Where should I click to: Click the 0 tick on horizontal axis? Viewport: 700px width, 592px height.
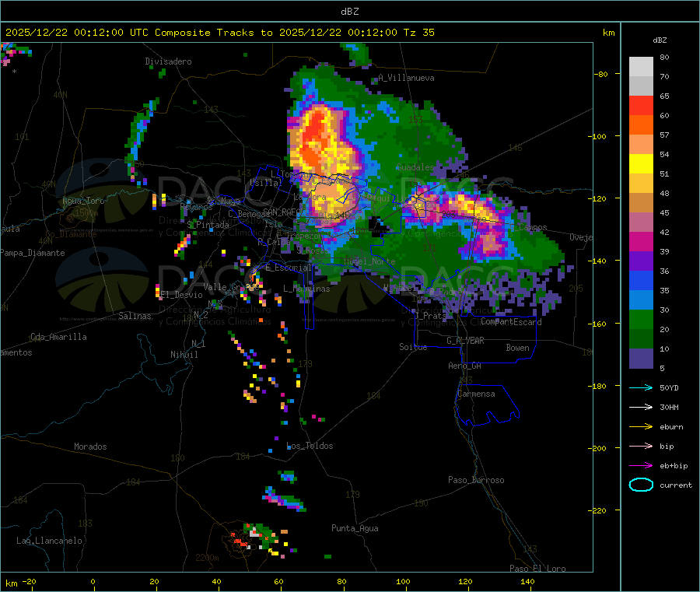[93, 581]
